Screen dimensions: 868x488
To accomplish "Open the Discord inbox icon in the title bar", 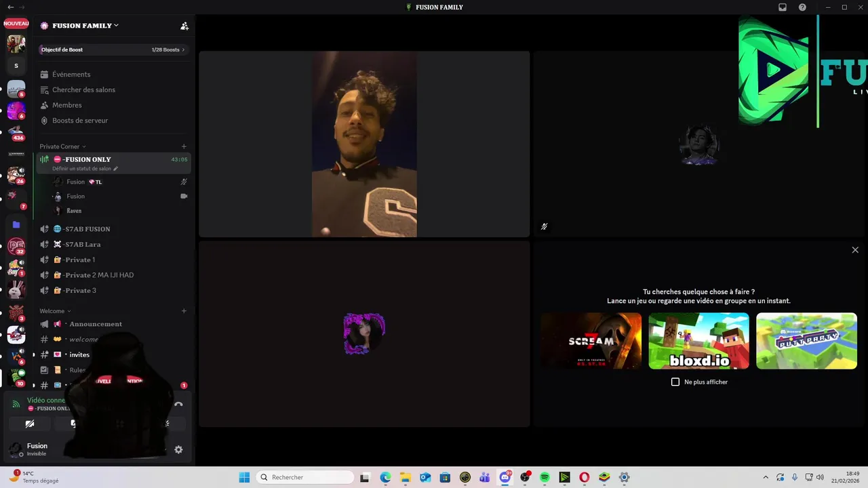I will (782, 7).
